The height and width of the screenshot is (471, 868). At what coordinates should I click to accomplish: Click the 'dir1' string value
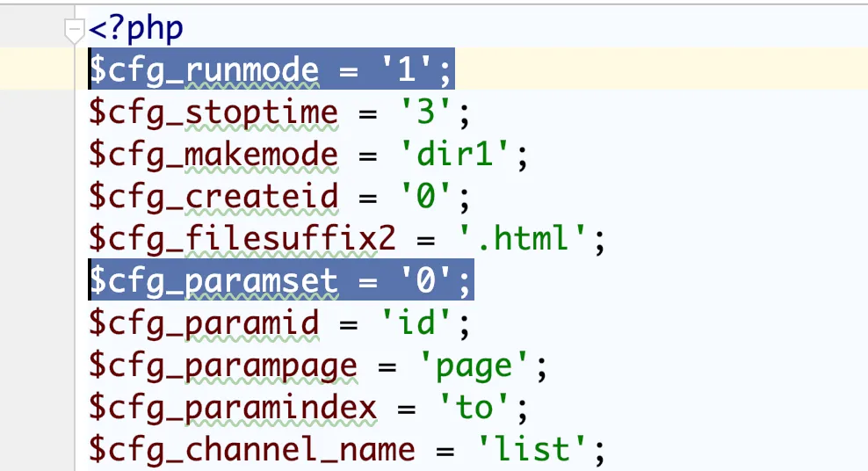click(x=453, y=155)
